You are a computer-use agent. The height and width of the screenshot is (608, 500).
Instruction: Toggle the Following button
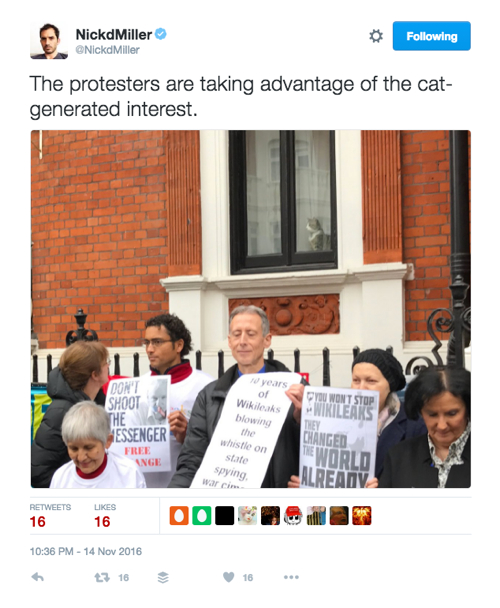431,36
